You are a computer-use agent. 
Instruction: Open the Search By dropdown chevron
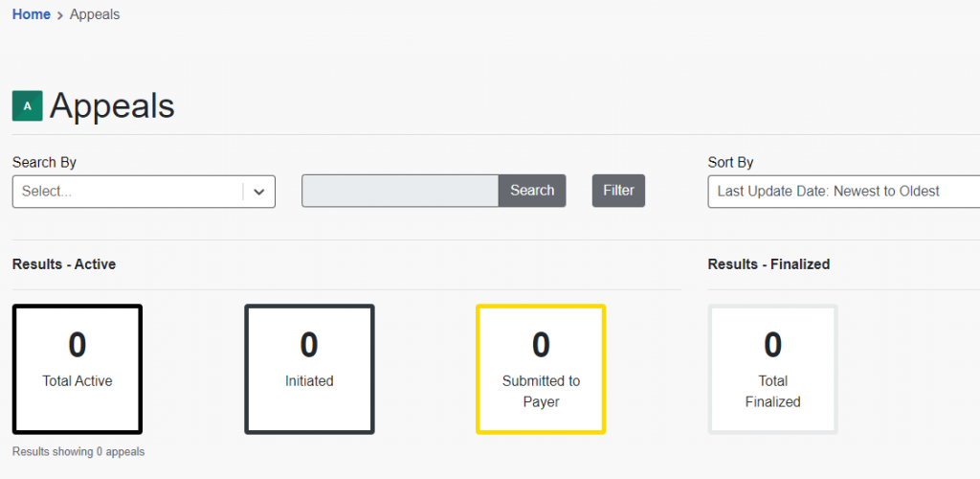(x=259, y=192)
